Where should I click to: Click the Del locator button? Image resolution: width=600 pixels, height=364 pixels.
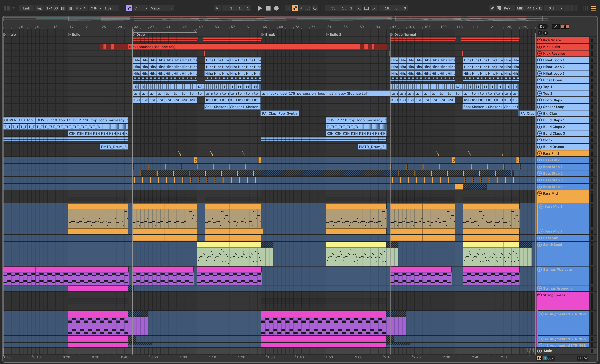(542, 26)
